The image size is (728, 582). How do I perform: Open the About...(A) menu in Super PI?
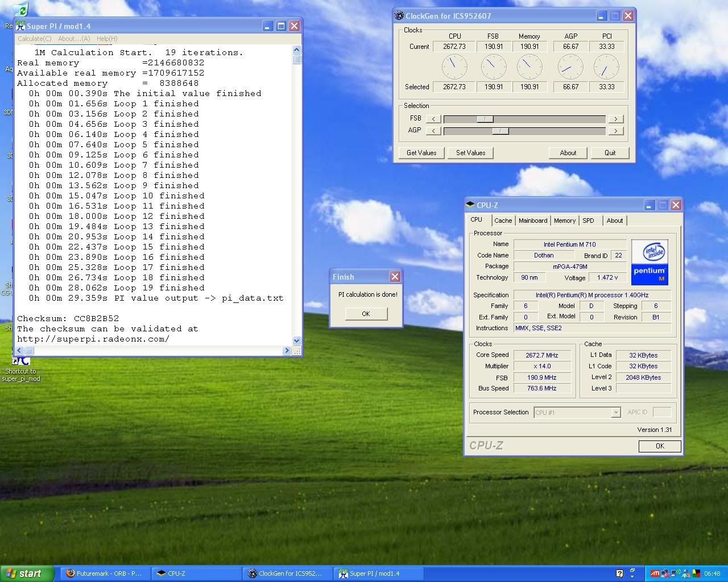[74, 39]
